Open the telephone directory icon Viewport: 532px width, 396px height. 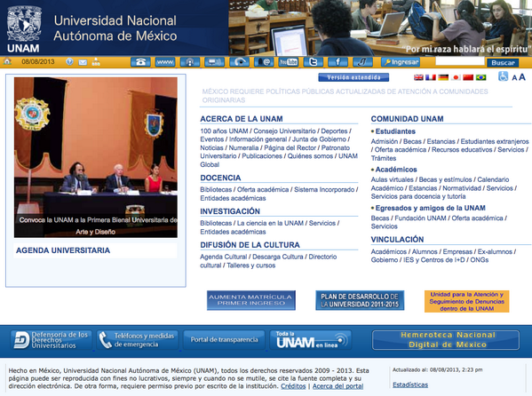pos(140,62)
